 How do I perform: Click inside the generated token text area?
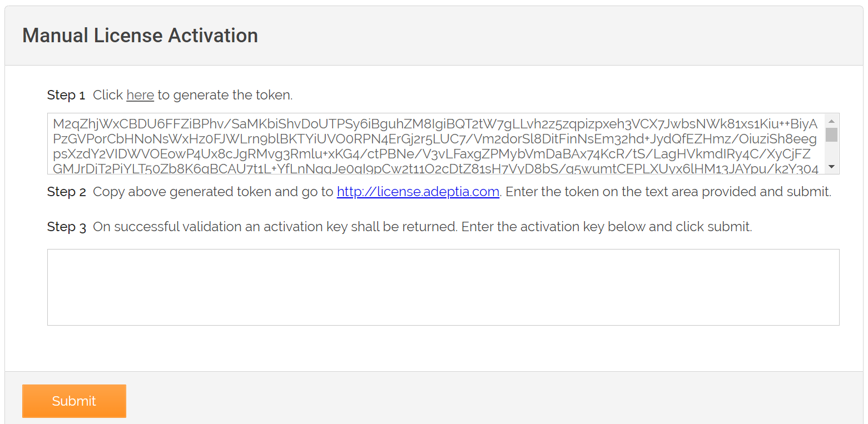click(437, 144)
